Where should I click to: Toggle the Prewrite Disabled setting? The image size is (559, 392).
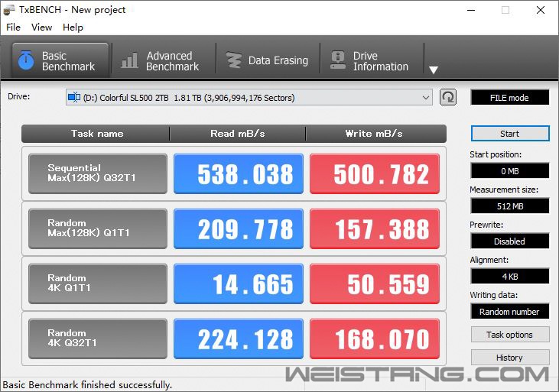point(509,241)
